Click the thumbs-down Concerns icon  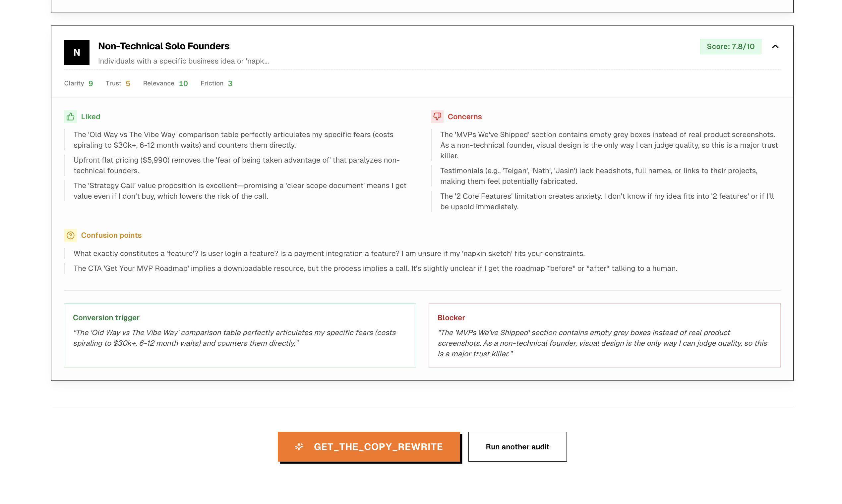[437, 117]
